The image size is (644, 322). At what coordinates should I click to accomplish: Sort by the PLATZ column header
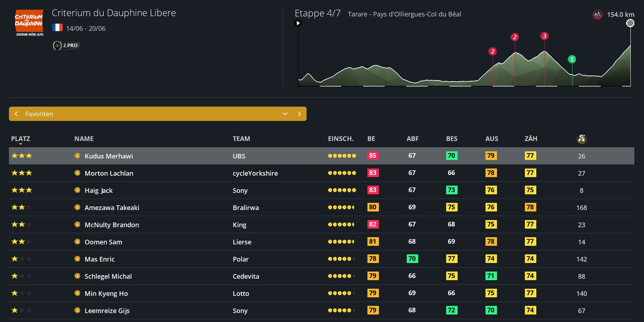pyautogui.click(x=20, y=139)
